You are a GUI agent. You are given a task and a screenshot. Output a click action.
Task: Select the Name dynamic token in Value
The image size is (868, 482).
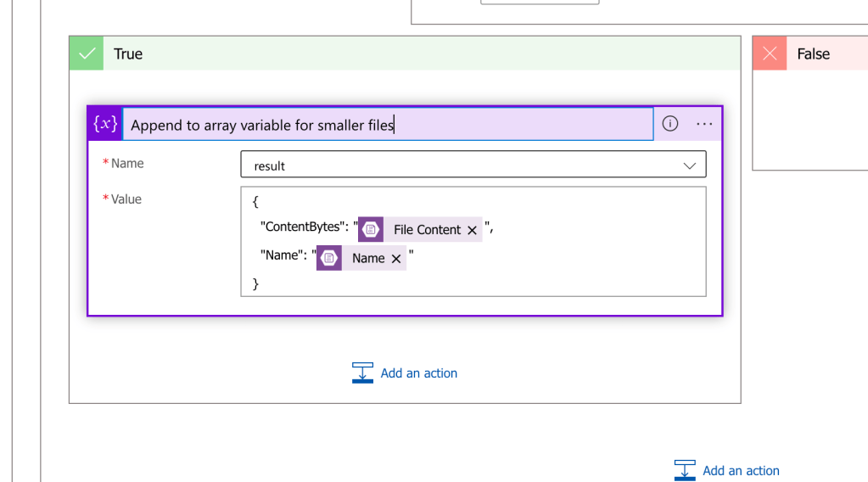point(361,258)
